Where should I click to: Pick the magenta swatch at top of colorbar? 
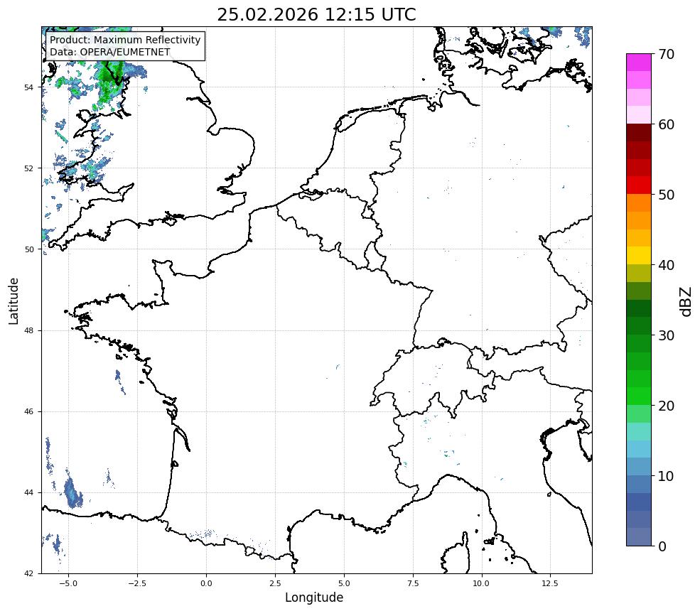coord(639,63)
